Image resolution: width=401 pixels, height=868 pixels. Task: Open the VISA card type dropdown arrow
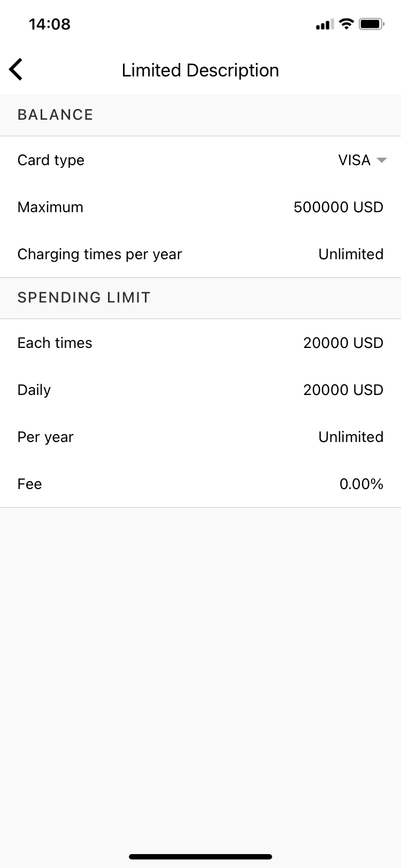(382, 160)
